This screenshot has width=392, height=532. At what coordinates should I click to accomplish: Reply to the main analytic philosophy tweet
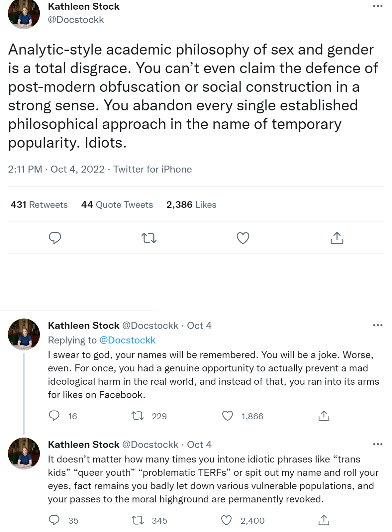[x=55, y=238]
